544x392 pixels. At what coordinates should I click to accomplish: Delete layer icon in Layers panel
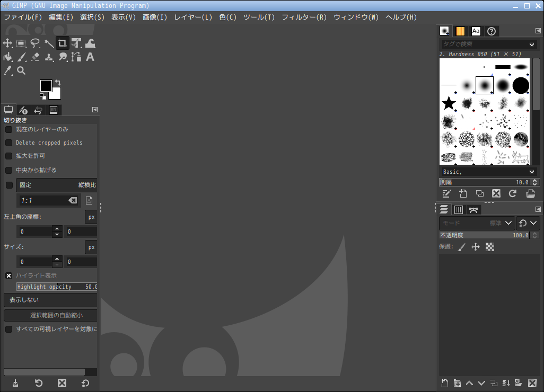click(532, 383)
